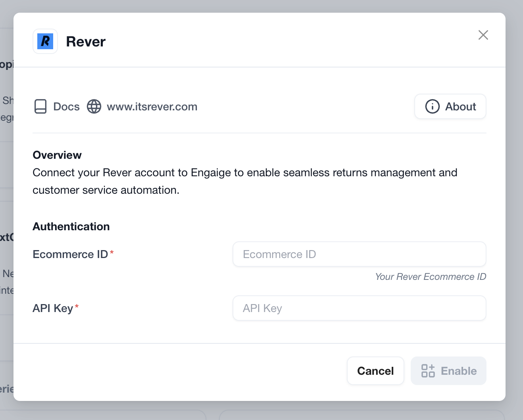This screenshot has height=420, width=523.
Task: Click the Overview description paragraph
Action: click(245, 181)
